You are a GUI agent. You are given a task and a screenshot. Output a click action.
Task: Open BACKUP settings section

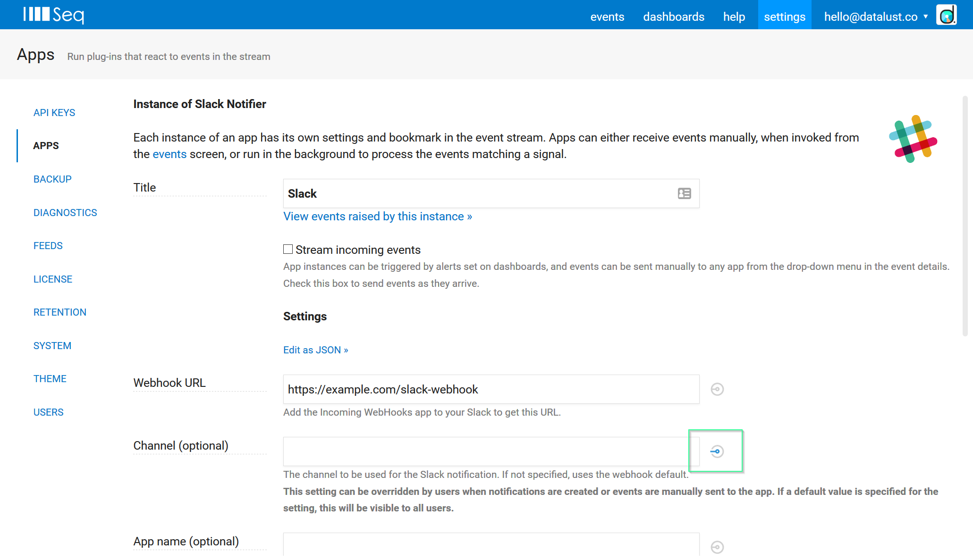[52, 179]
